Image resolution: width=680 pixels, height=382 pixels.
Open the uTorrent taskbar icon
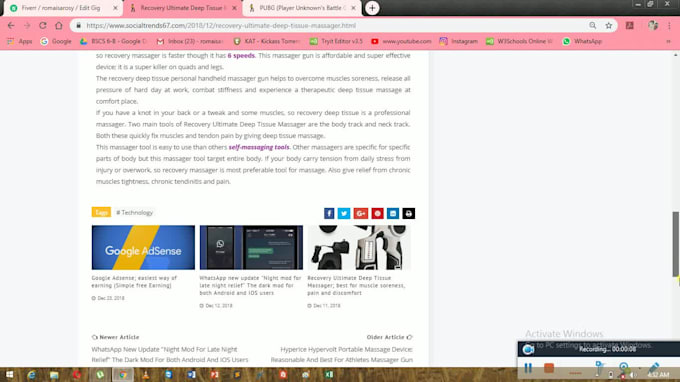pos(100,375)
